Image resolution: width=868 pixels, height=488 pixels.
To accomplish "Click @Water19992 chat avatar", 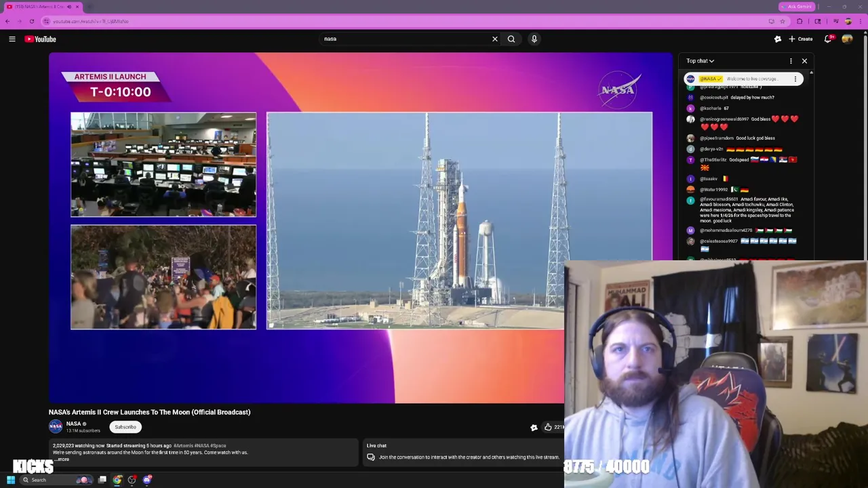I will (x=690, y=190).
